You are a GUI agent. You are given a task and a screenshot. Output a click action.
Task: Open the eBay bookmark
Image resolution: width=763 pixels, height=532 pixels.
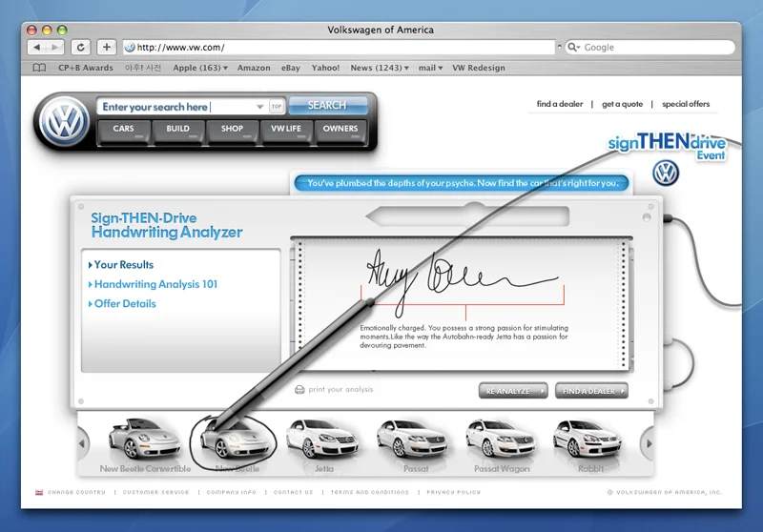(x=291, y=68)
